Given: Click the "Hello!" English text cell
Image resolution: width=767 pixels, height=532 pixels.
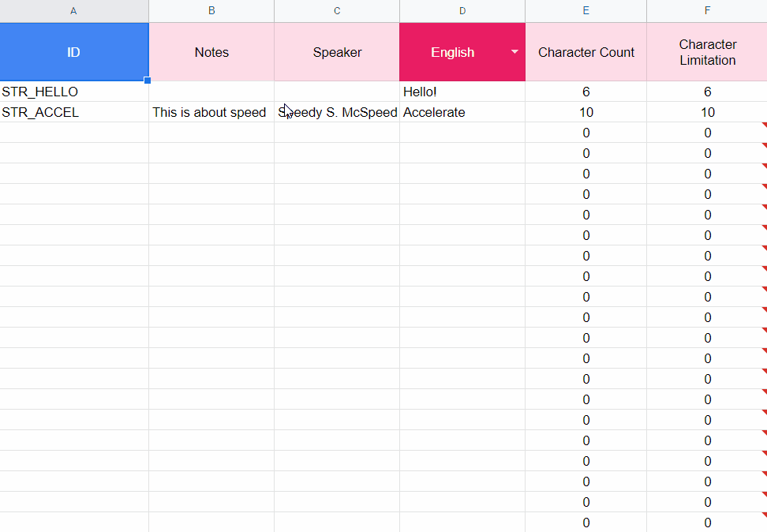Looking at the screenshot, I should (462, 92).
